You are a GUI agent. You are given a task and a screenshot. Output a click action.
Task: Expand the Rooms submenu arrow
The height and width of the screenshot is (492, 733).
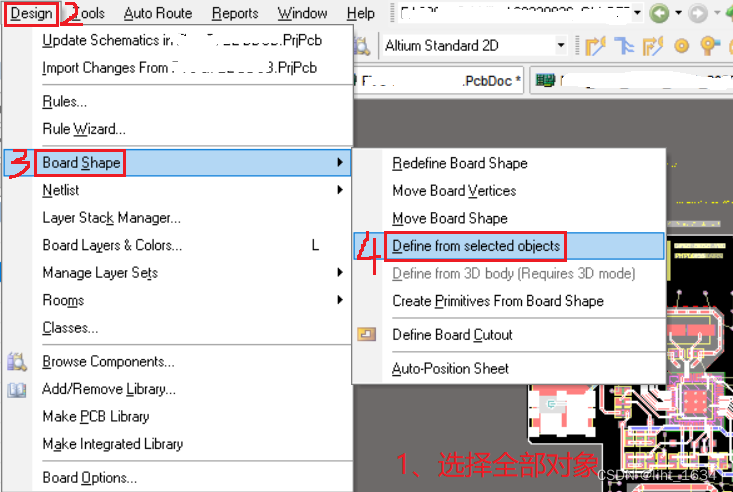(340, 300)
